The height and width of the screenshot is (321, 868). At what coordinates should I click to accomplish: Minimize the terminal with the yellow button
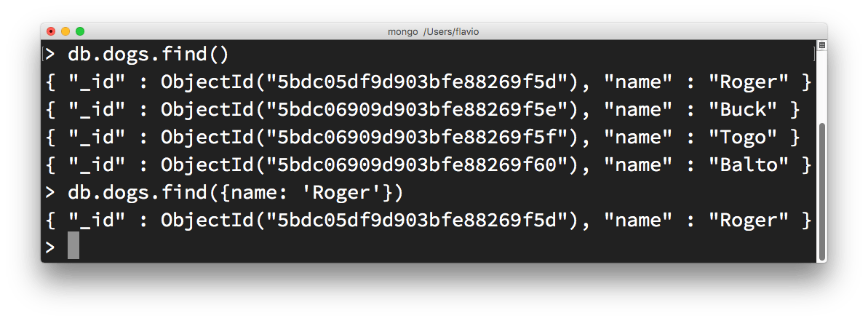coord(65,31)
